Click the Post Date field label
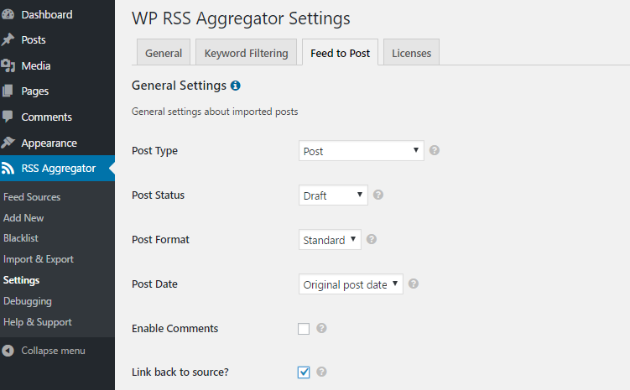This screenshot has width=630, height=390. [155, 284]
